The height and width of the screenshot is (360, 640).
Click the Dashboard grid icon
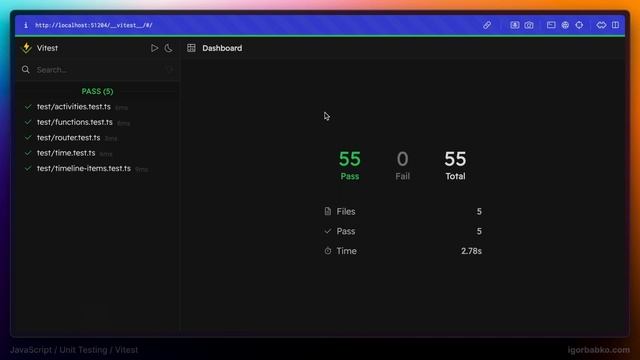[191, 48]
